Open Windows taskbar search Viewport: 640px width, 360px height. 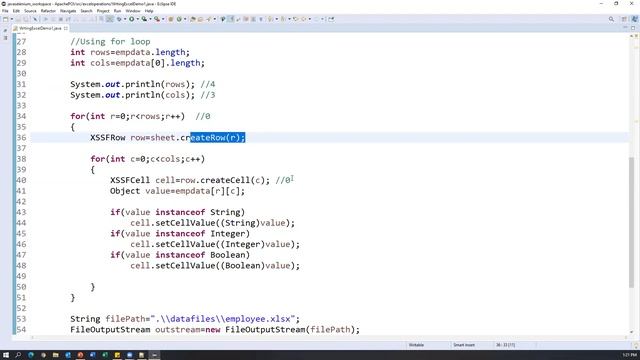coord(18,355)
